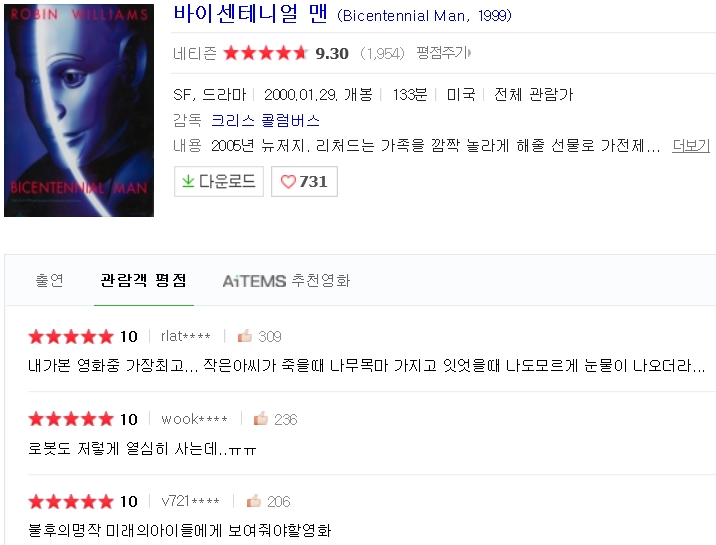This screenshot has height=545, width=716.
Task: Click the five stars on rlat**** review
Action: [70, 337]
